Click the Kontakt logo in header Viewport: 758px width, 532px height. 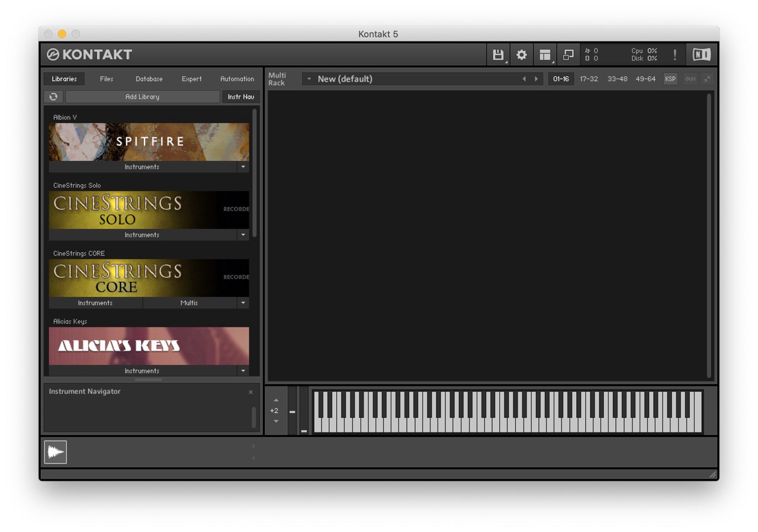point(90,54)
